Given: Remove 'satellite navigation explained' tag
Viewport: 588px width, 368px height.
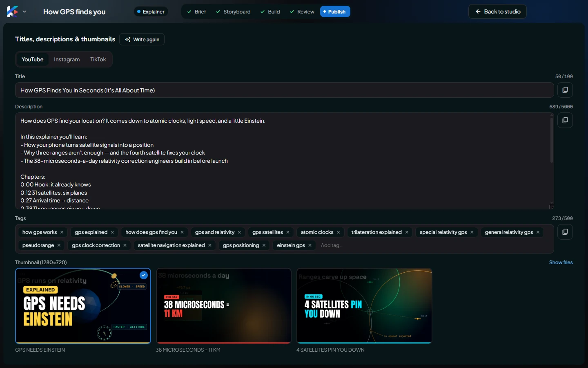Looking at the screenshot, I should tap(210, 245).
